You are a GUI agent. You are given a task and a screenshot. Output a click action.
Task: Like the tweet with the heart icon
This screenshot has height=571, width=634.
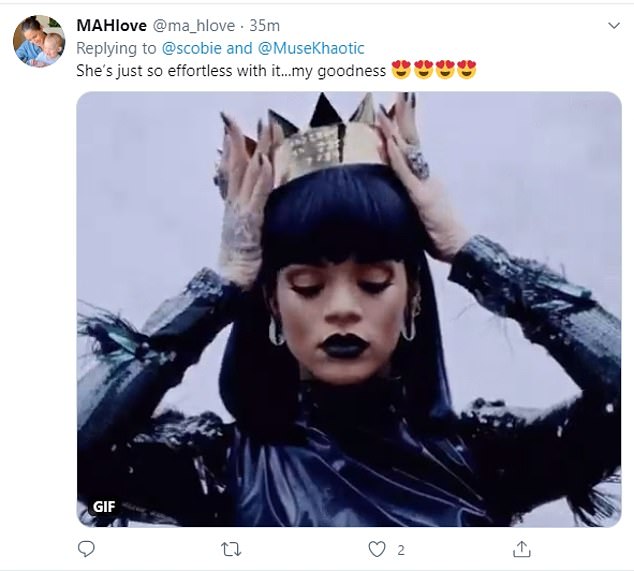coord(376,549)
